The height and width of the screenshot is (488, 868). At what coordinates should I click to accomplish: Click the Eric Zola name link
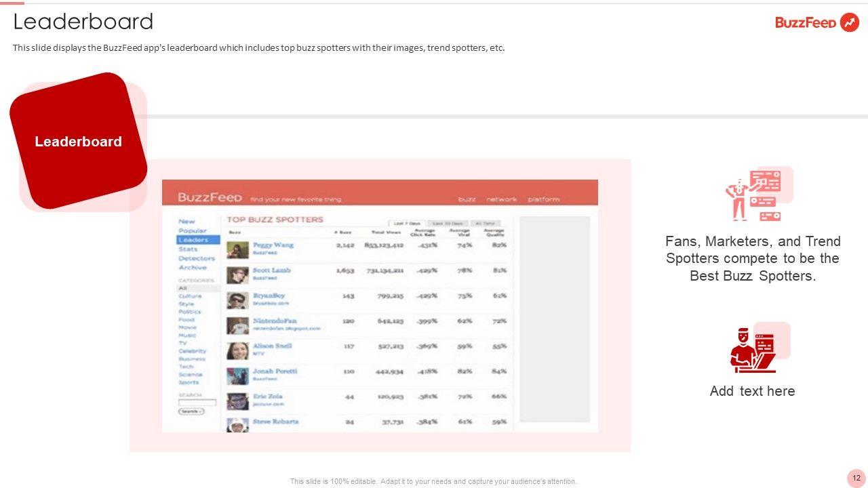coord(267,396)
